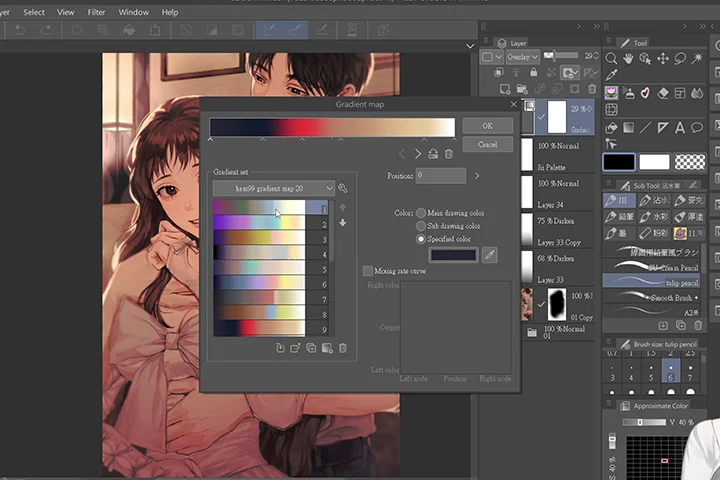Select next gradient node arrow
Screen dimensions: 720x480
418,154
